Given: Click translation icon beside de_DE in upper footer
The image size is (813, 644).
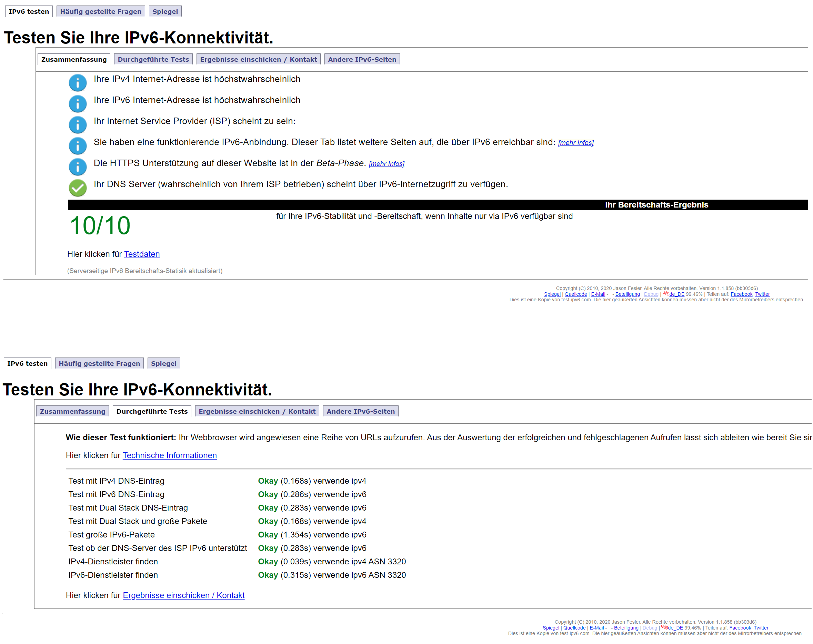Looking at the screenshot, I should pos(665,294).
